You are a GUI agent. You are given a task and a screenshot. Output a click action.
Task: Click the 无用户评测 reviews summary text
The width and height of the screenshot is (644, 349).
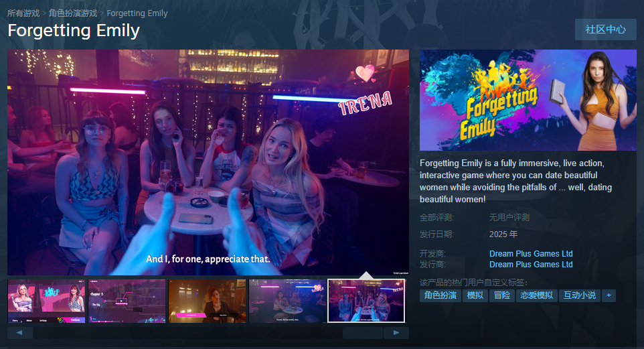(509, 218)
